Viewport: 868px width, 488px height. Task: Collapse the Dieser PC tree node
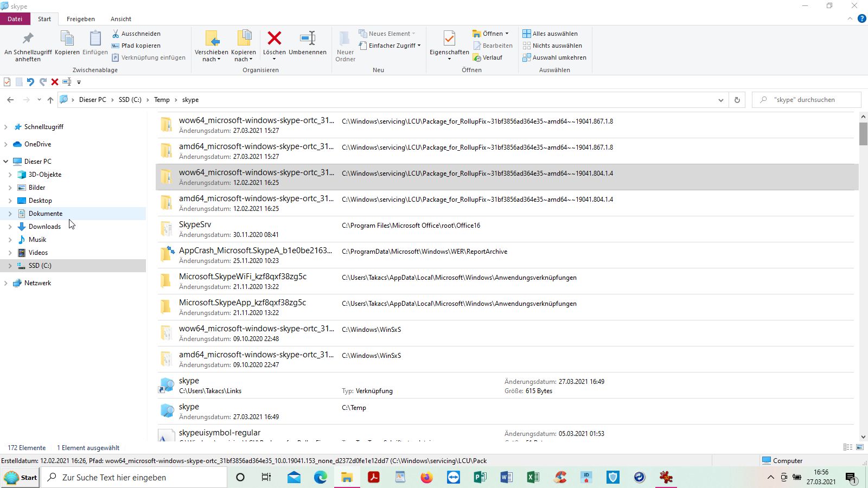6,162
